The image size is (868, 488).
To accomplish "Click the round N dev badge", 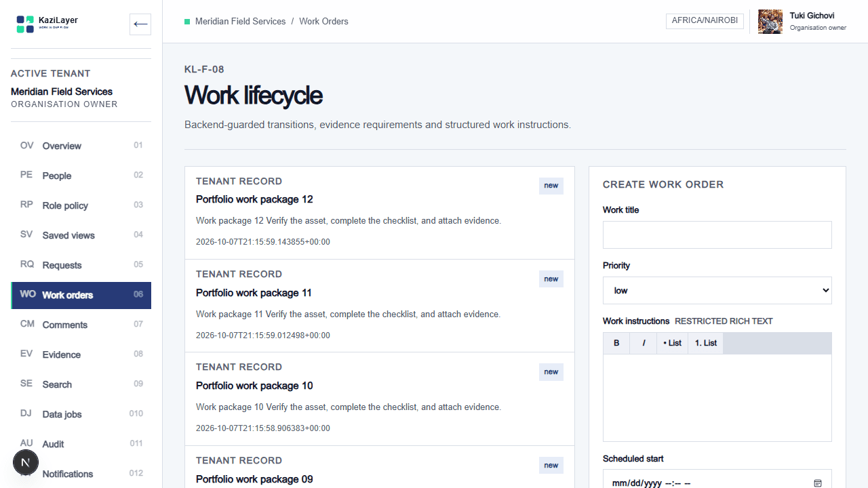I will pos(26,463).
